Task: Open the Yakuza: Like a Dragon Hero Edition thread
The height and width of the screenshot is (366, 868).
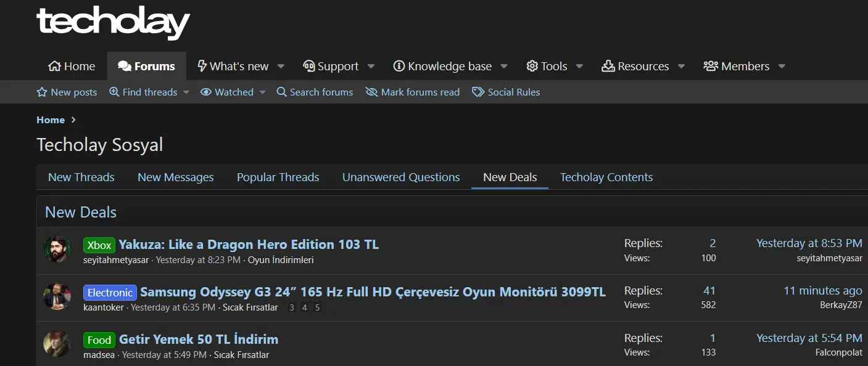Action: [249, 244]
